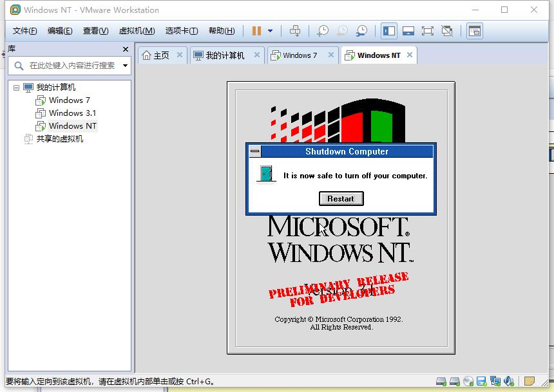Select 共享的虚拟机 in the library tree
Image resolution: width=554 pixels, height=392 pixels.
(x=60, y=139)
